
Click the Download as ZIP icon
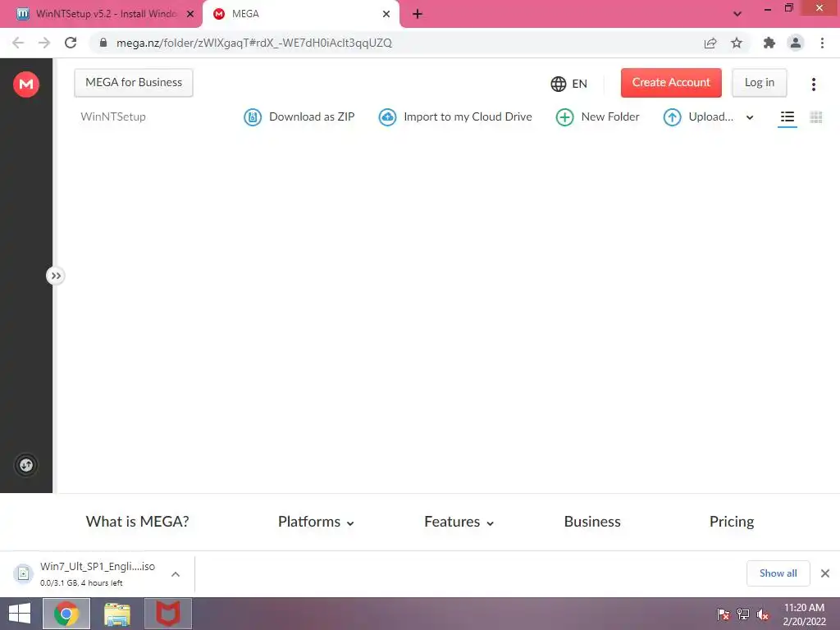[x=253, y=117]
